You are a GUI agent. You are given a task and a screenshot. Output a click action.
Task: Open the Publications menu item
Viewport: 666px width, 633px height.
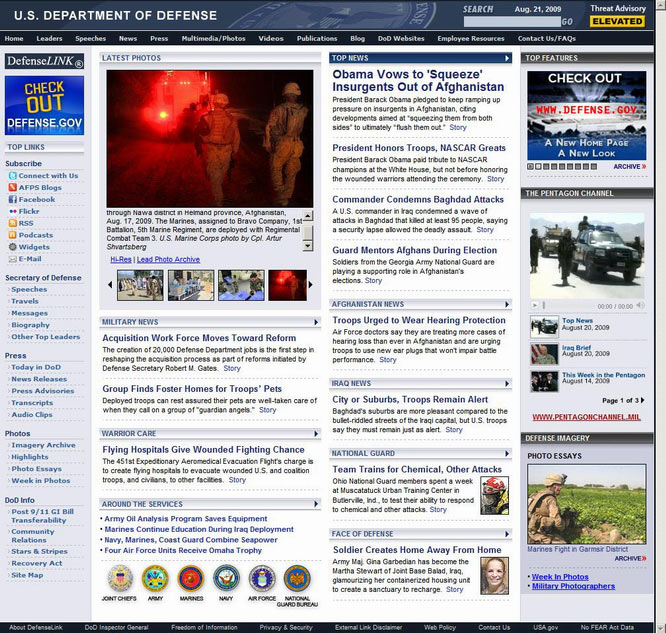tap(317, 38)
